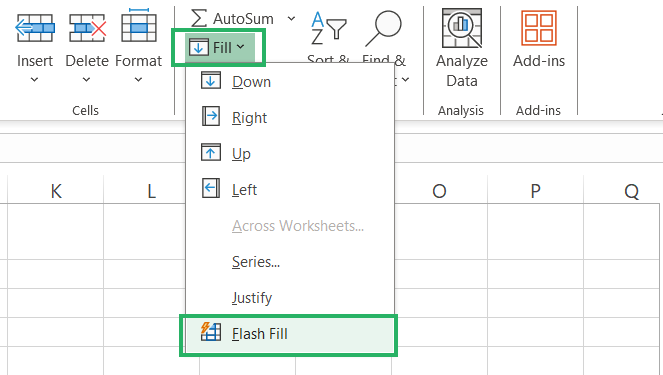Select column P header
663x375 pixels.
coord(535,191)
